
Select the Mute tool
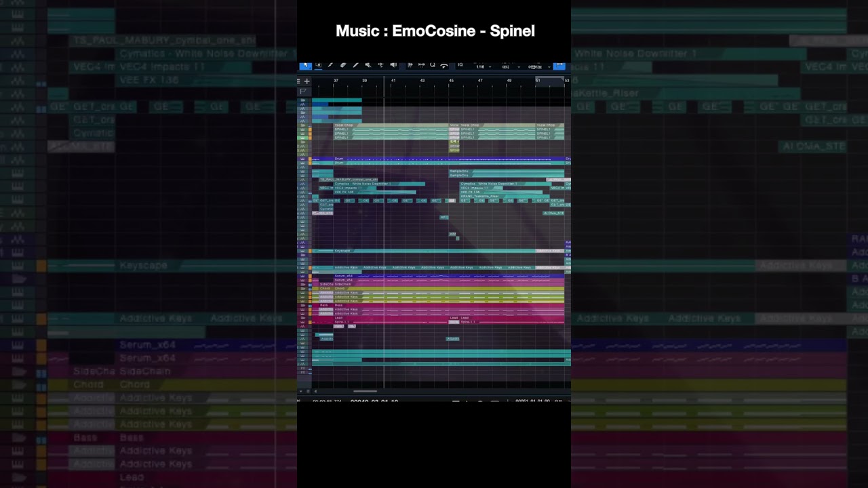click(x=368, y=66)
